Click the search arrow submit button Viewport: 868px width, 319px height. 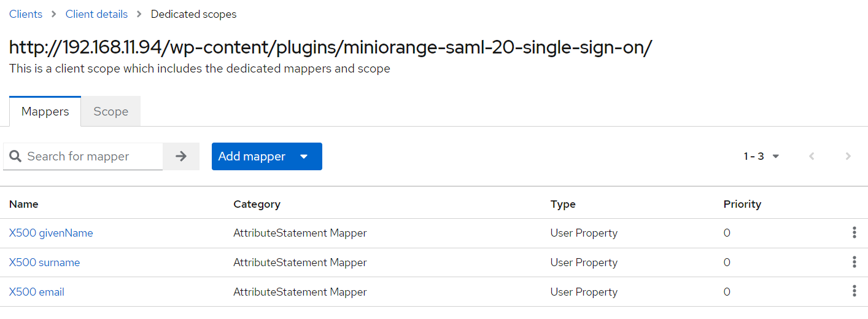[181, 156]
